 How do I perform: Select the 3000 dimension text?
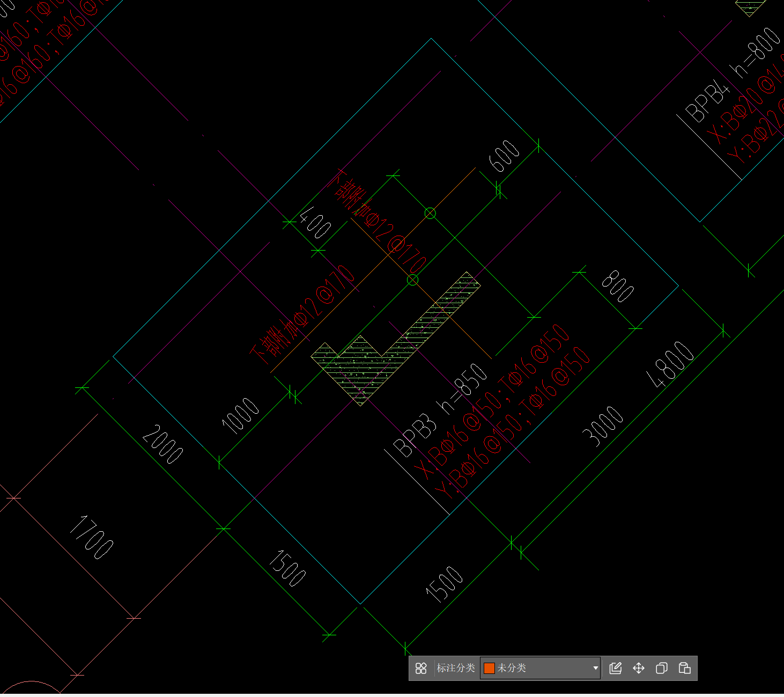pos(603,426)
